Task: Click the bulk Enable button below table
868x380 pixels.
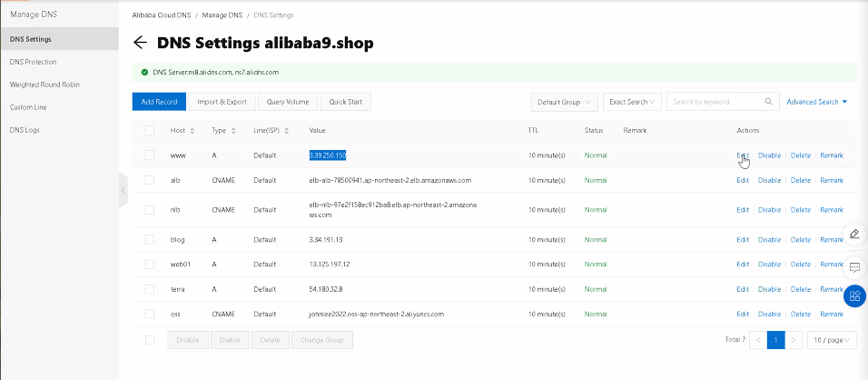Action: [x=229, y=340]
